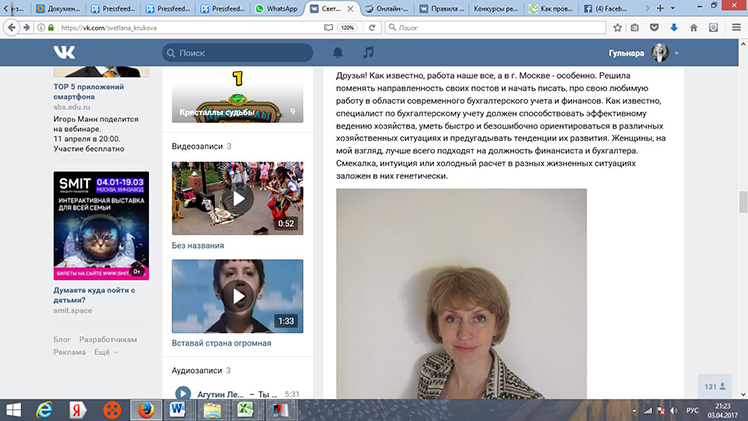Screen dimensions: 748x421
Task: Open Firefox hamburger menu
Action: (736, 28)
